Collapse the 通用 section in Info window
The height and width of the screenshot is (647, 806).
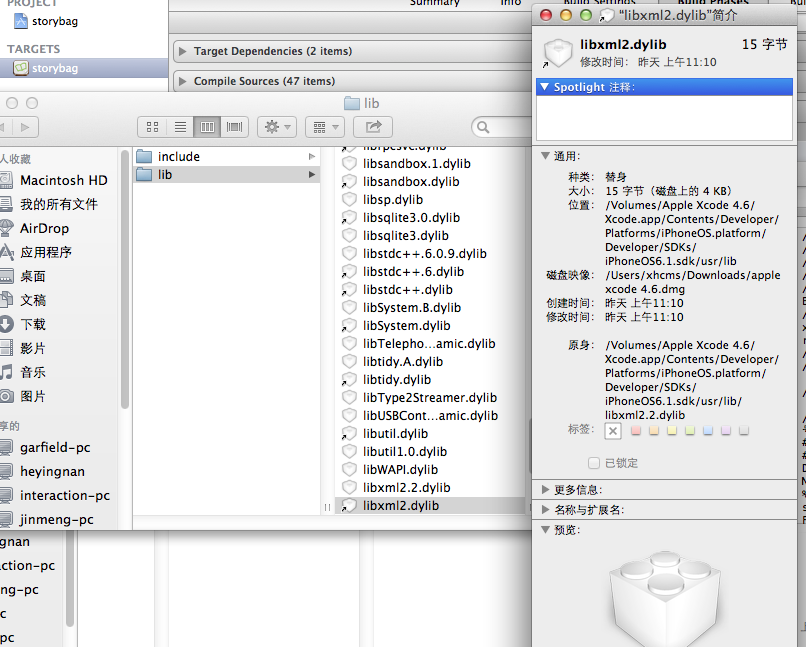coord(545,156)
